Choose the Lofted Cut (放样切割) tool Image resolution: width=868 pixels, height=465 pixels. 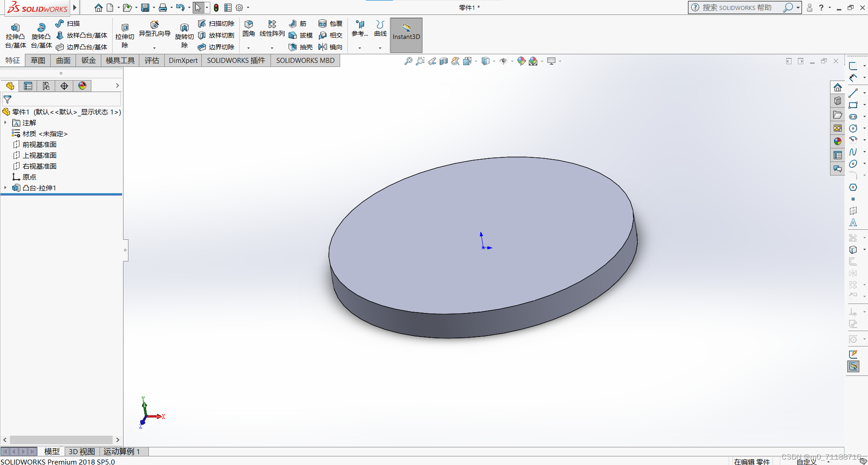click(x=216, y=35)
